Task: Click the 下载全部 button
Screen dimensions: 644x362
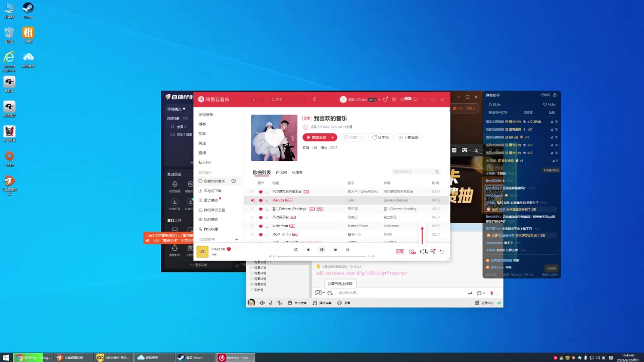Action: tap(408, 137)
